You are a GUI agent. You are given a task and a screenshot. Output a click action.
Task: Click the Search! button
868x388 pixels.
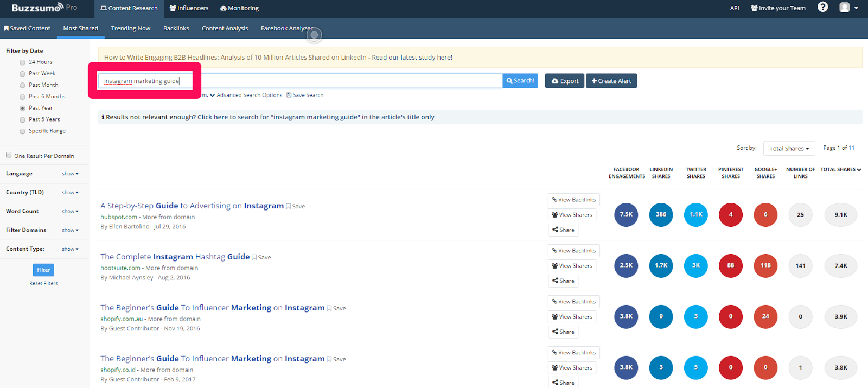click(x=520, y=81)
